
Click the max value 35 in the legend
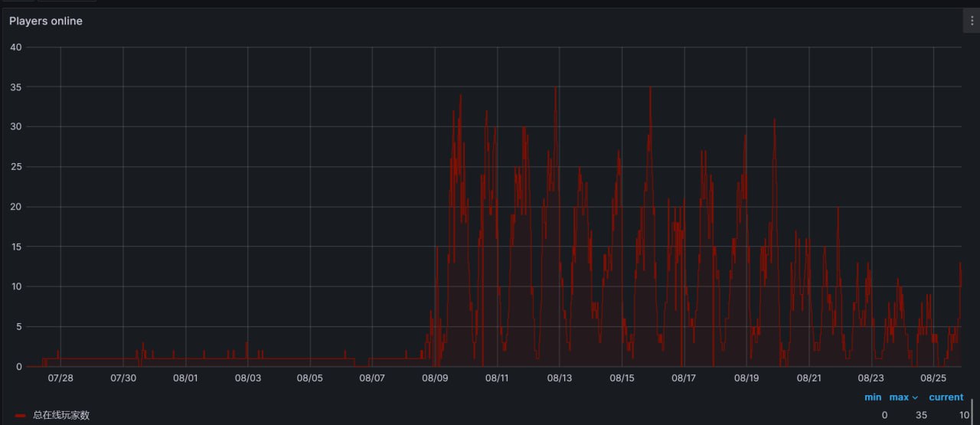(x=921, y=415)
